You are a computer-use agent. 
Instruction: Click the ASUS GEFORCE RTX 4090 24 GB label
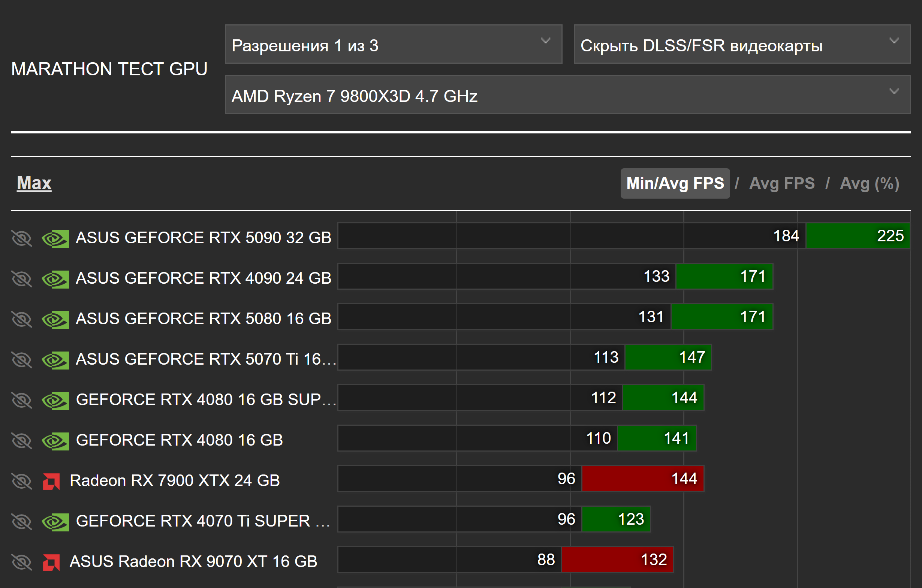click(203, 278)
